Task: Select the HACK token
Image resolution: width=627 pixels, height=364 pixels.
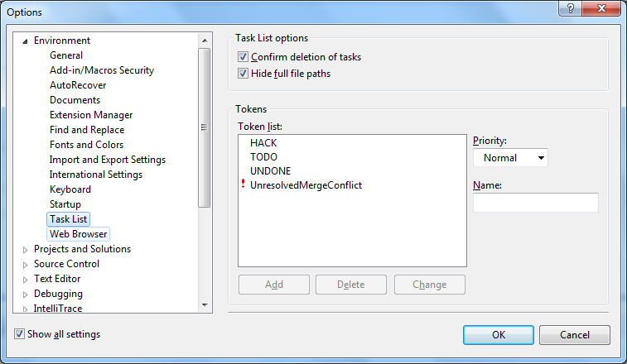Action: click(x=263, y=141)
